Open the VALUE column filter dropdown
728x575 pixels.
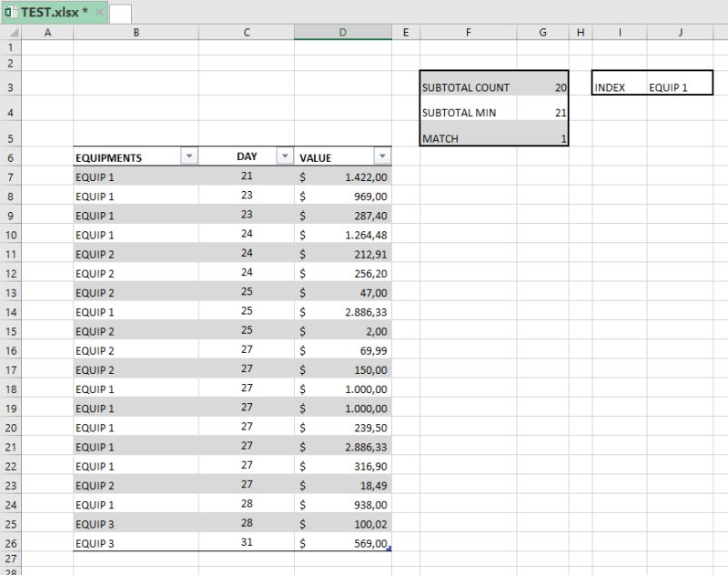(x=383, y=156)
